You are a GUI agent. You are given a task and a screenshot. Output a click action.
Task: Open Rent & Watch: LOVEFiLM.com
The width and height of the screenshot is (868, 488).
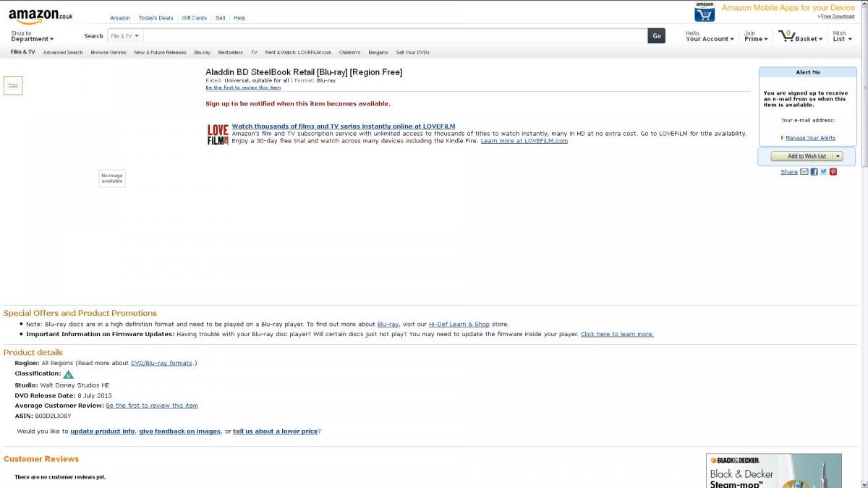point(298,52)
